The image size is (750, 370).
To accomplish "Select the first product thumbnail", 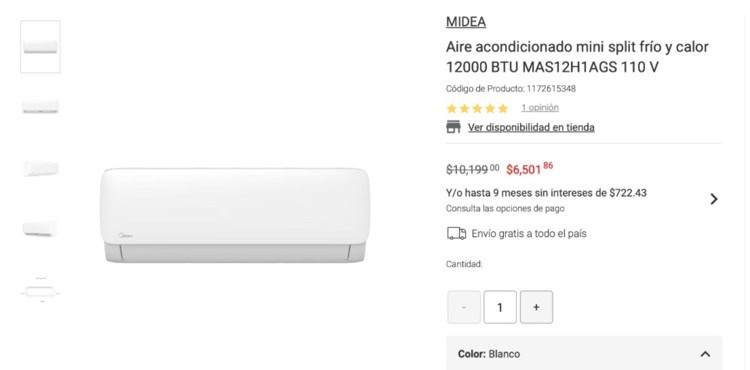I will pyautogui.click(x=40, y=47).
